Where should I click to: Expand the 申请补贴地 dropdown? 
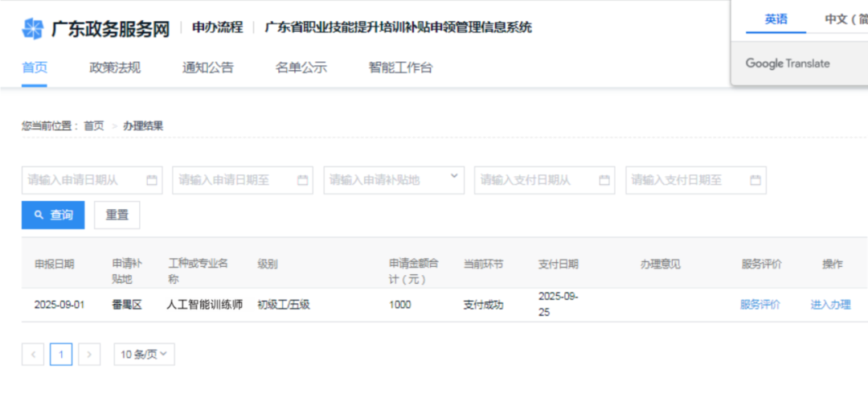point(454,176)
